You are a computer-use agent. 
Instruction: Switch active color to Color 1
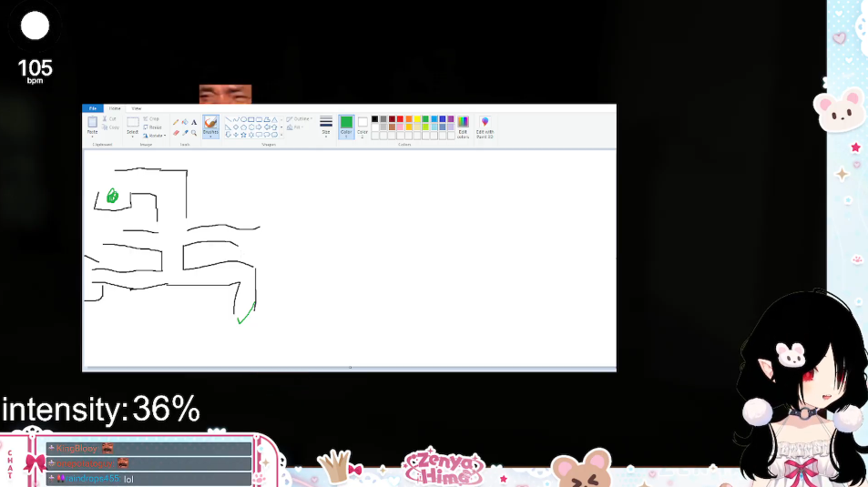click(x=346, y=125)
